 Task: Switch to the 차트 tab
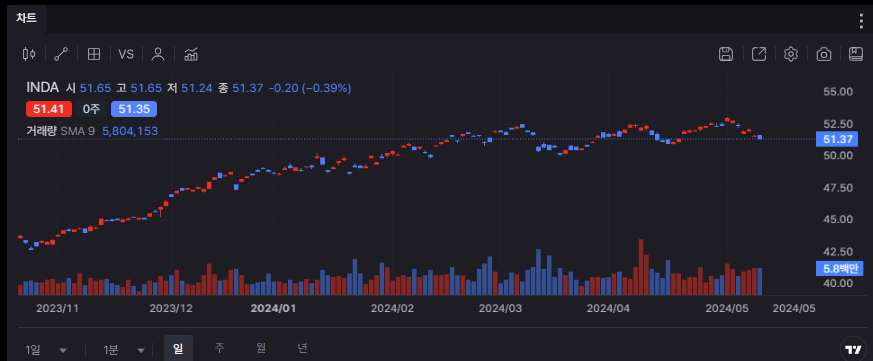(26, 18)
